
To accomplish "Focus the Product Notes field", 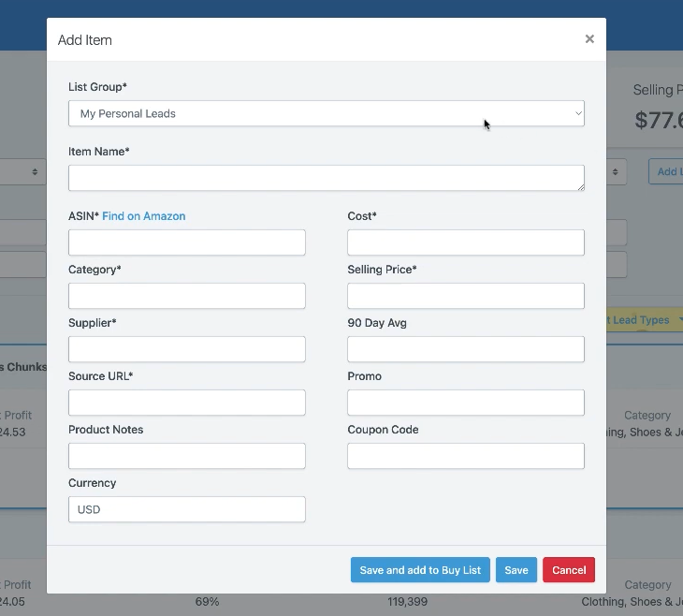I will pos(187,456).
